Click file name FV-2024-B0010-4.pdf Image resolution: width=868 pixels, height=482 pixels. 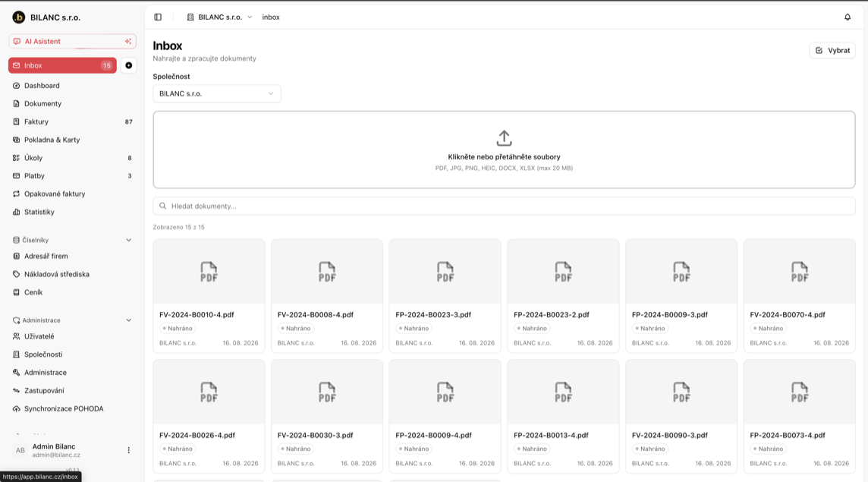pos(197,315)
